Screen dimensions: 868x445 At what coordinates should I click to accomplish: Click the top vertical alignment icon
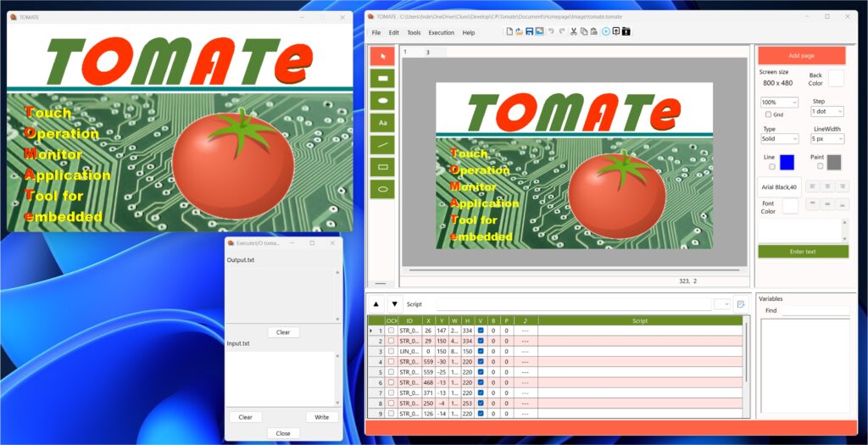coord(812,204)
